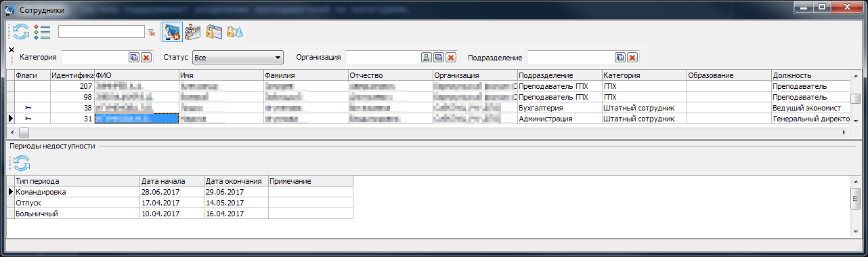The width and height of the screenshot is (868, 257).
Task: Close the filter panel with X mark
Action: click(x=11, y=50)
